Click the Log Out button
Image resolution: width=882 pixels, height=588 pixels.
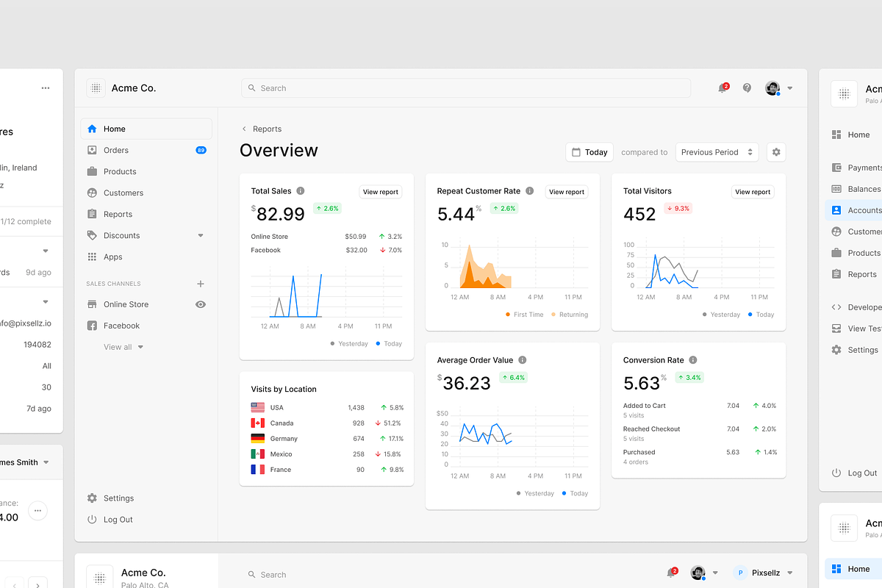(x=116, y=519)
